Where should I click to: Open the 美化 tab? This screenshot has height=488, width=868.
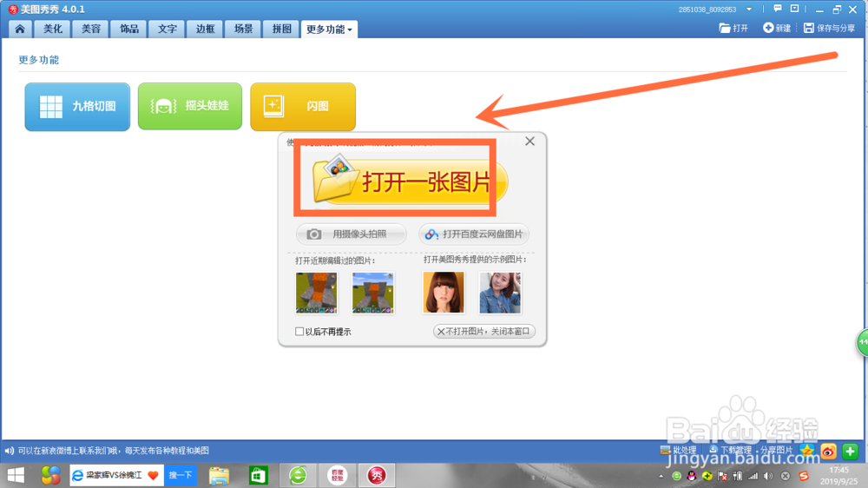[53, 29]
